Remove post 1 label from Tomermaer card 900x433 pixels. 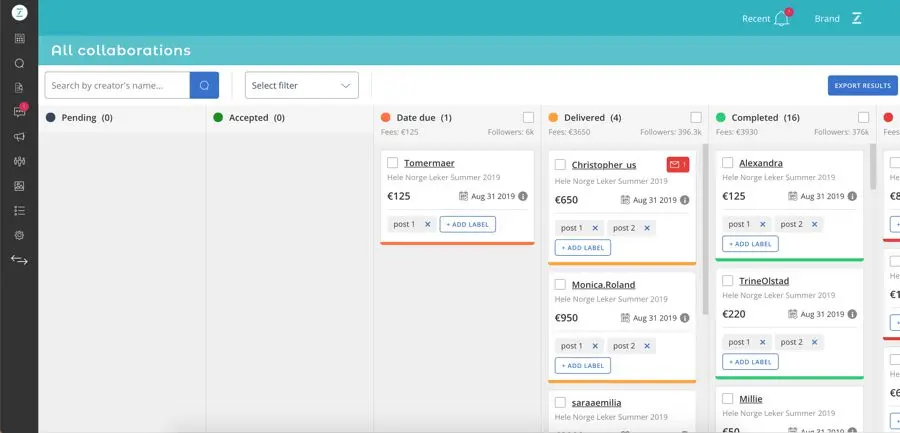(x=427, y=224)
